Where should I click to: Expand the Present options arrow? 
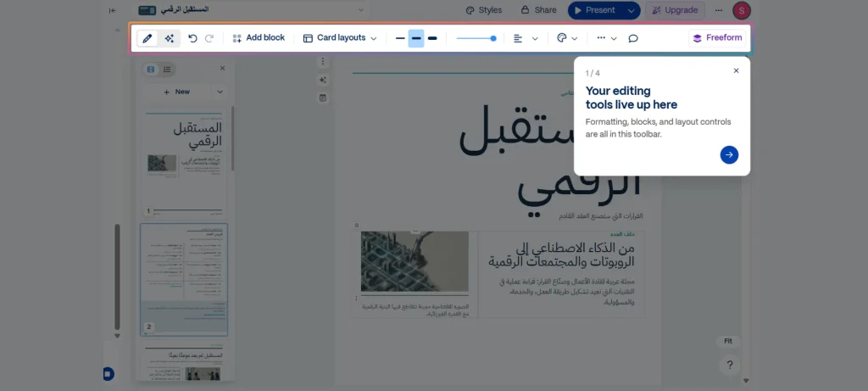[631, 10]
